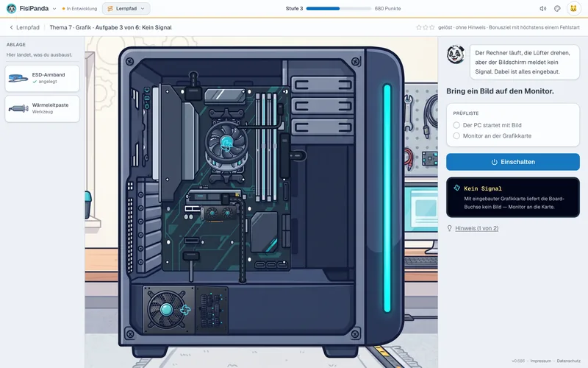The width and height of the screenshot is (588, 368).
Task: Click the power supply modular connector panel
Action: pos(211,310)
